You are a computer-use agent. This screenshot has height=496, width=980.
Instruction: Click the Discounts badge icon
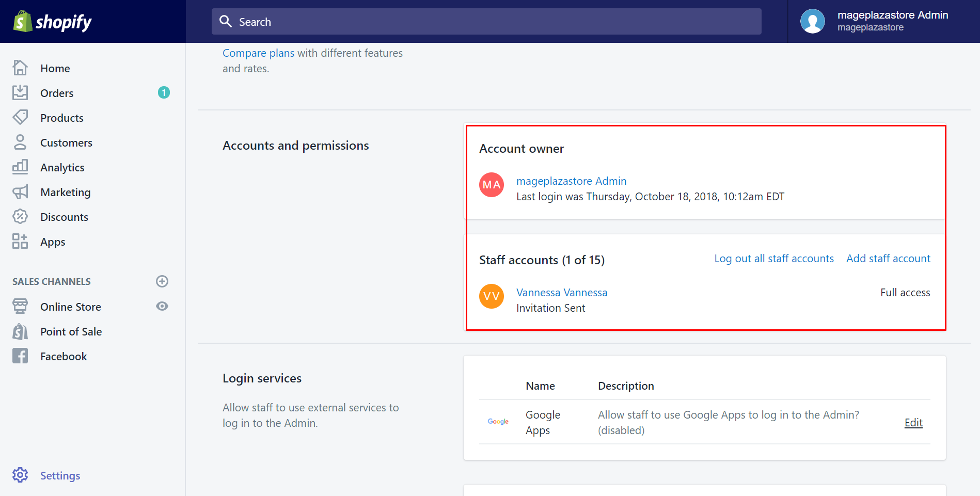(x=20, y=217)
